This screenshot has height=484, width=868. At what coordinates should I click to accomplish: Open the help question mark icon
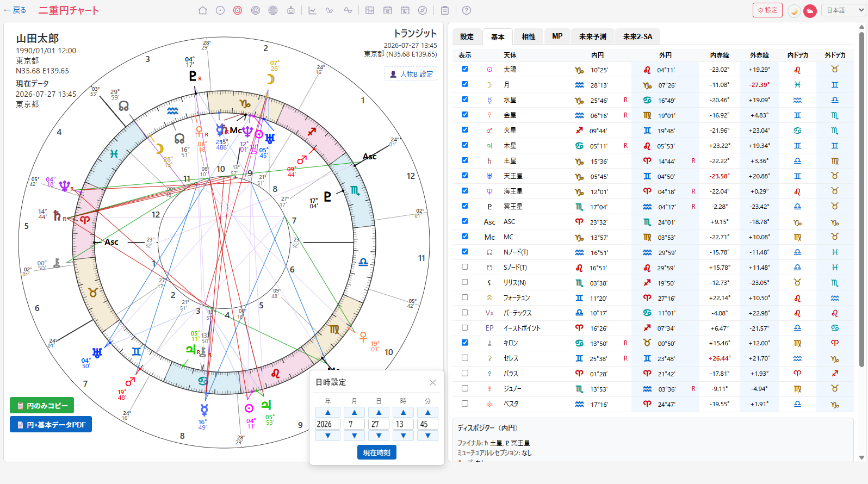point(467,10)
